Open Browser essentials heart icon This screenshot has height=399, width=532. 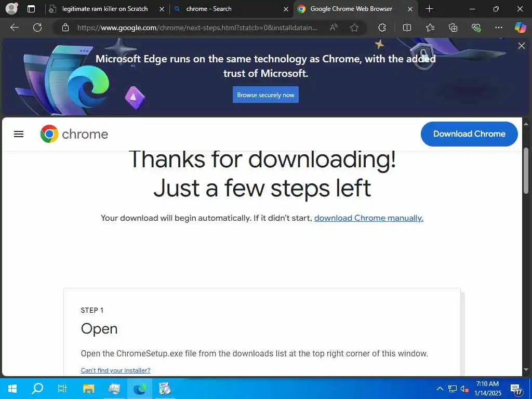tap(476, 28)
